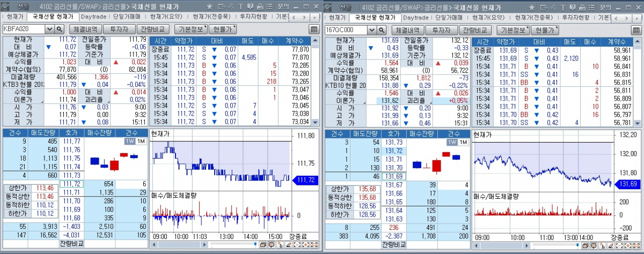Click the list menu icon in right window title bar
Viewport: 644px width, 254px height.
point(591,8)
